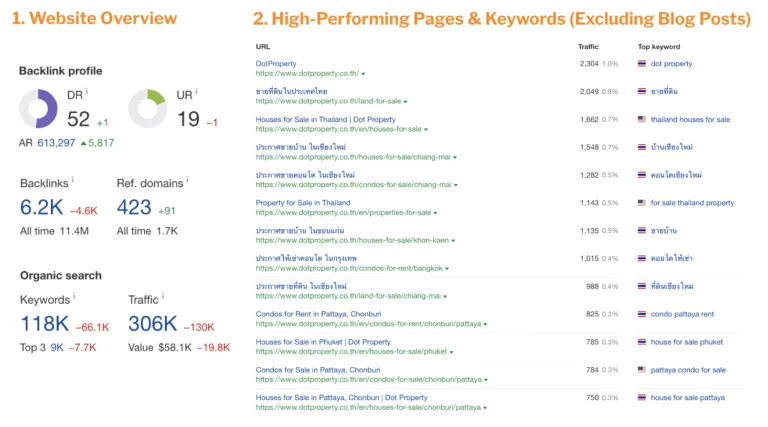
Task: Click the flag beside 'house for sale pattaya'
Action: point(642,398)
